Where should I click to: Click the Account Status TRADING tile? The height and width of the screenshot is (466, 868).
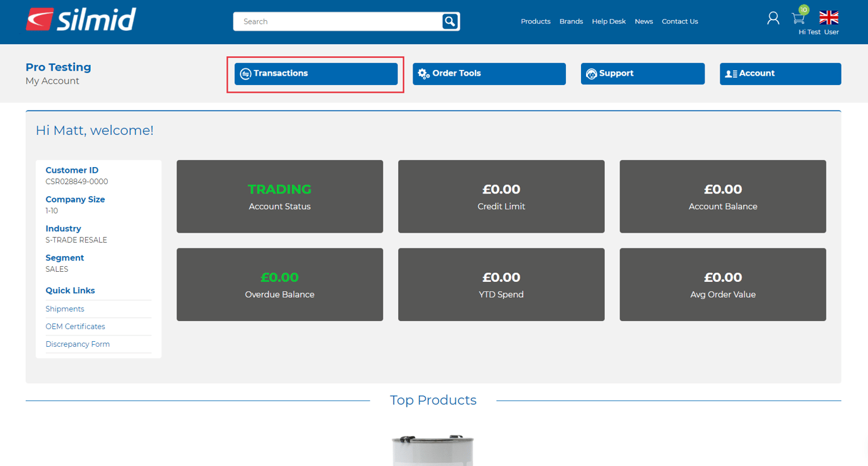(x=279, y=196)
